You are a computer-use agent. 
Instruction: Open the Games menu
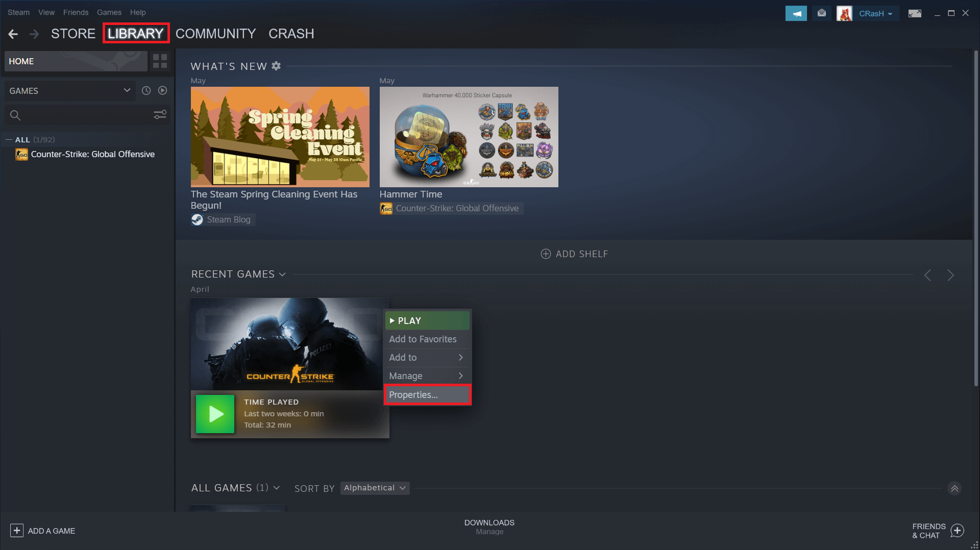point(109,12)
